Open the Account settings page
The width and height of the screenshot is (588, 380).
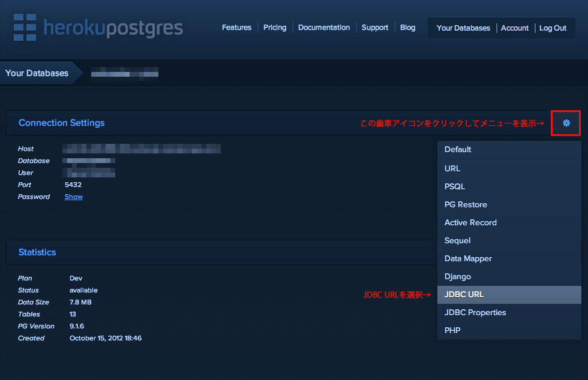pos(514,28)
